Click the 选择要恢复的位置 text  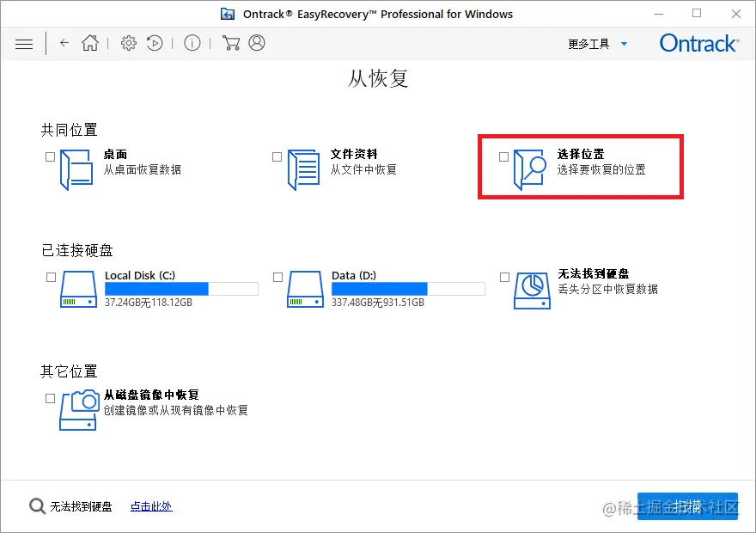601,170
